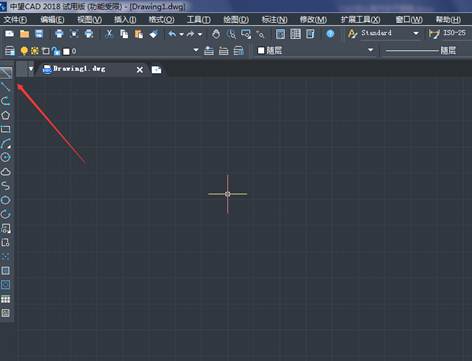Open the Standard text style dropdown
Screen dimensions: 472x361
[x=416, y=33]
